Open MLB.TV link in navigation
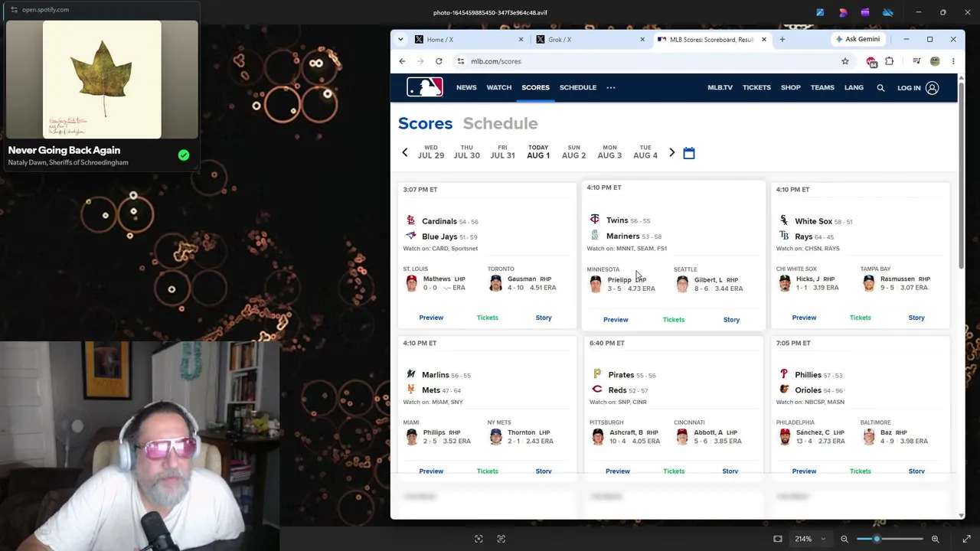Image resolution: width=980 pixels, height=551 pixels. (720, 88)
